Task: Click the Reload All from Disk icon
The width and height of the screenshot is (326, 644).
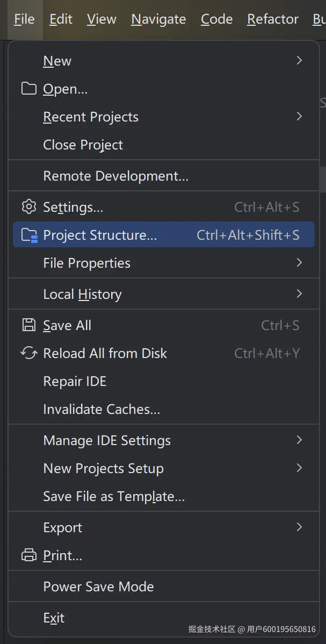Action: tap(28, 353)
